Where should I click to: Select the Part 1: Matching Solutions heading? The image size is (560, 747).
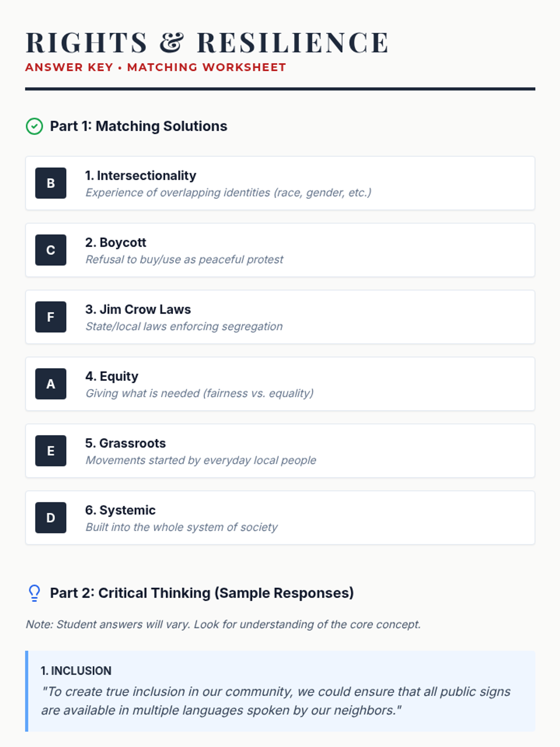pos(139,126)
